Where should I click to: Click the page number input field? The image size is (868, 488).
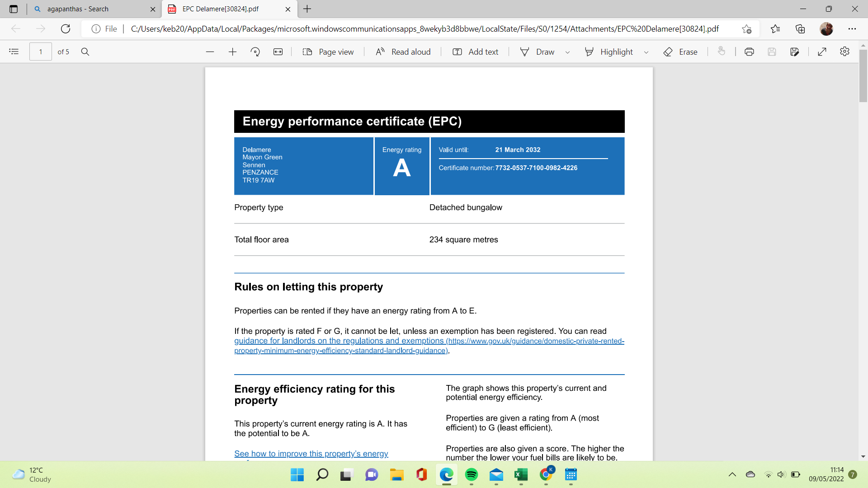pos(40,52)
